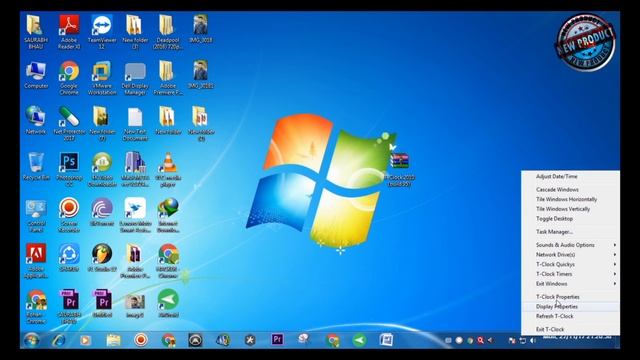640x360 pixels.
Task: Expand the Network Drive(s) submenu
Action: tap(571, 255)
